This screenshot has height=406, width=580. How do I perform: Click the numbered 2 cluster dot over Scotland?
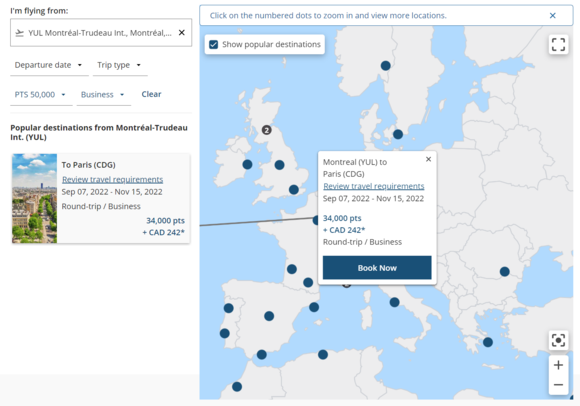point(266,130)
